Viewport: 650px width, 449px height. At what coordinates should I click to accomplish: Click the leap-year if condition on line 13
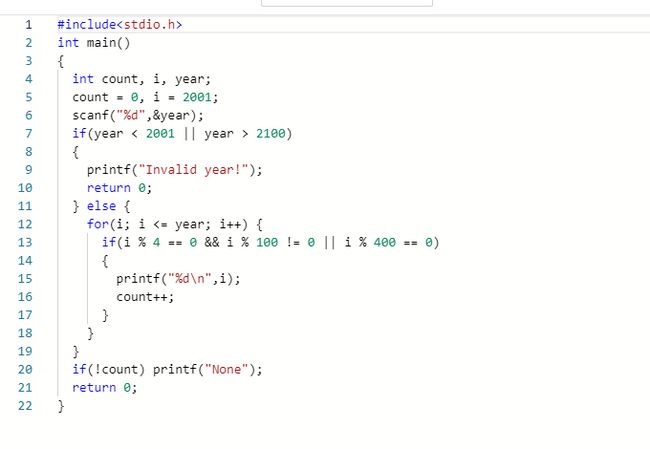click(x=270, y=243)
